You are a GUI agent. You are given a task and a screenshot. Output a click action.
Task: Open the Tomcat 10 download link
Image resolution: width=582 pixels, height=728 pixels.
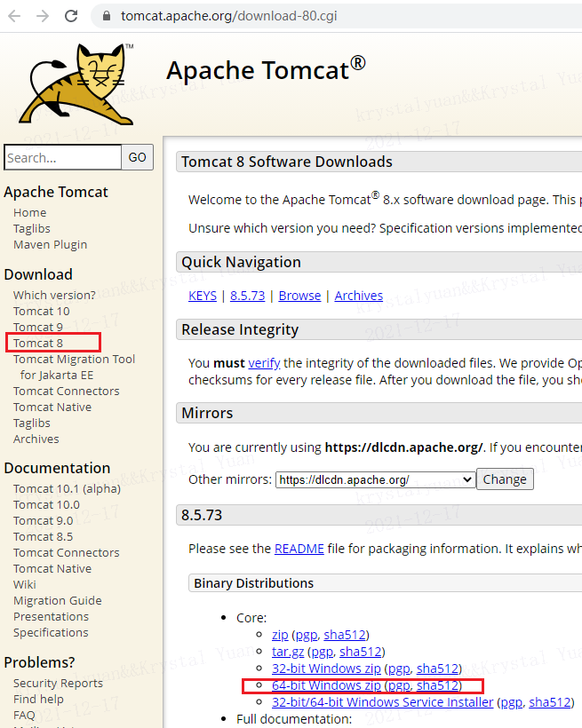tap(42, 311)
